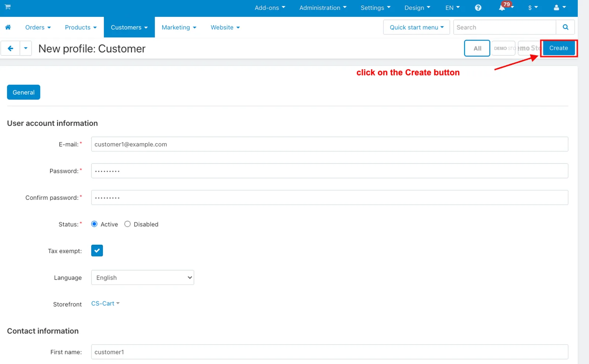This screenshot has width=589, height=364.
Task: Select the All storefronts button
Action: 477,48
